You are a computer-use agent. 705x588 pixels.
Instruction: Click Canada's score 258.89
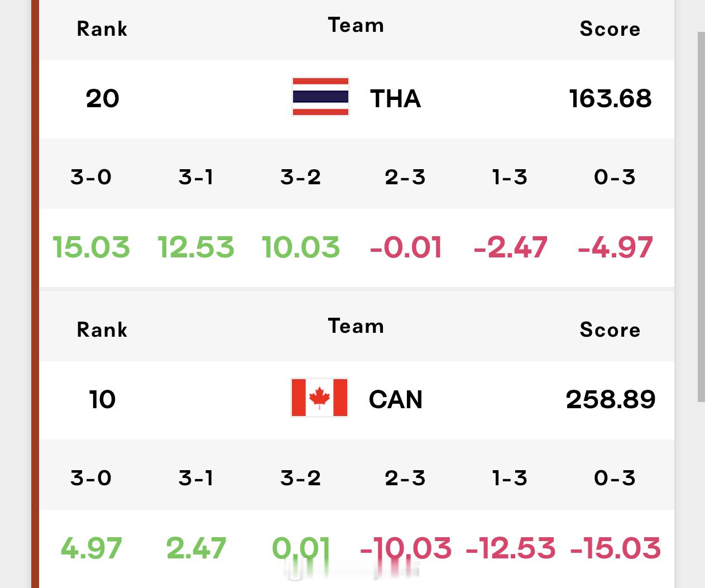coord(610,399)
